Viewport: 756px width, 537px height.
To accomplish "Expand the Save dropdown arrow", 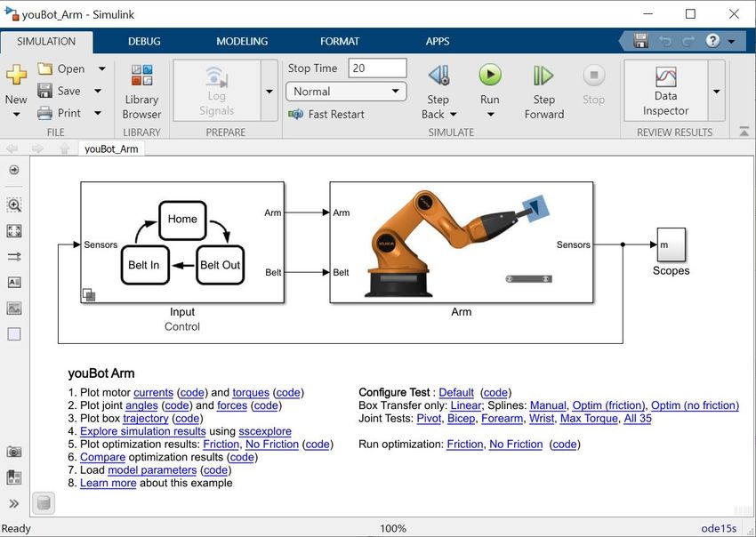I will tap(98, 91).
